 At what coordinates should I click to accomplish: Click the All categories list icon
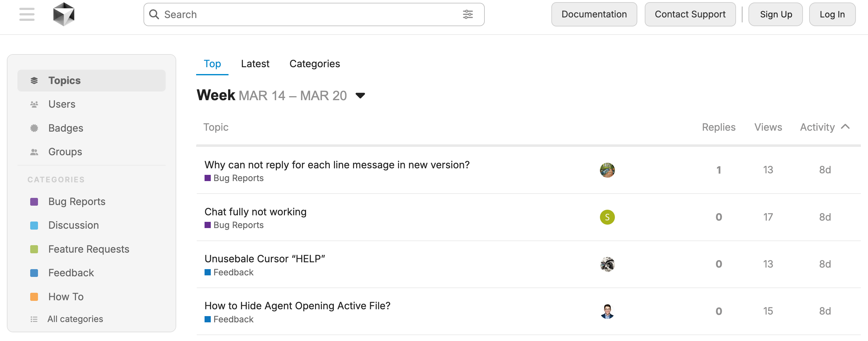pos(34,319)
